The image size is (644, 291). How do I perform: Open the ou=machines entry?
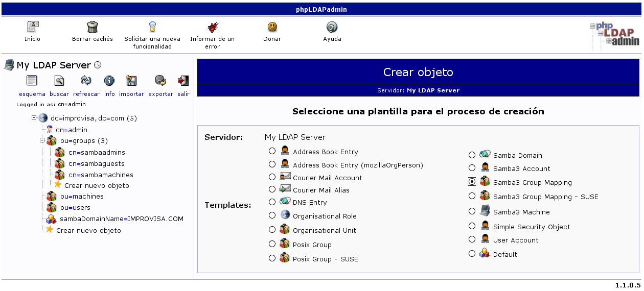(82, 197)
